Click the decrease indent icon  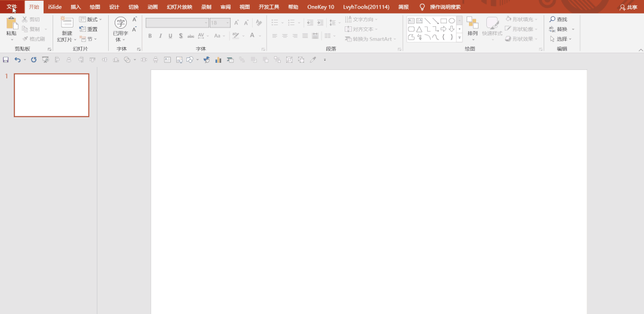click(x=310, y=23)
